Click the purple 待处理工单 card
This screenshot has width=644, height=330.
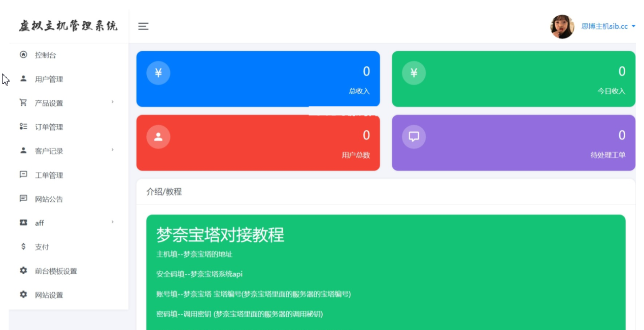tap(513, 142)
